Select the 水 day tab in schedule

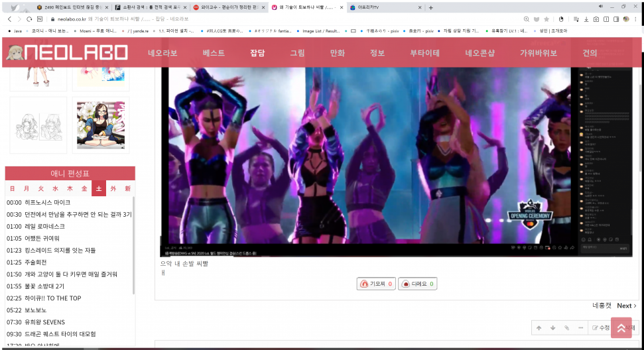click(x=56, y=188)
